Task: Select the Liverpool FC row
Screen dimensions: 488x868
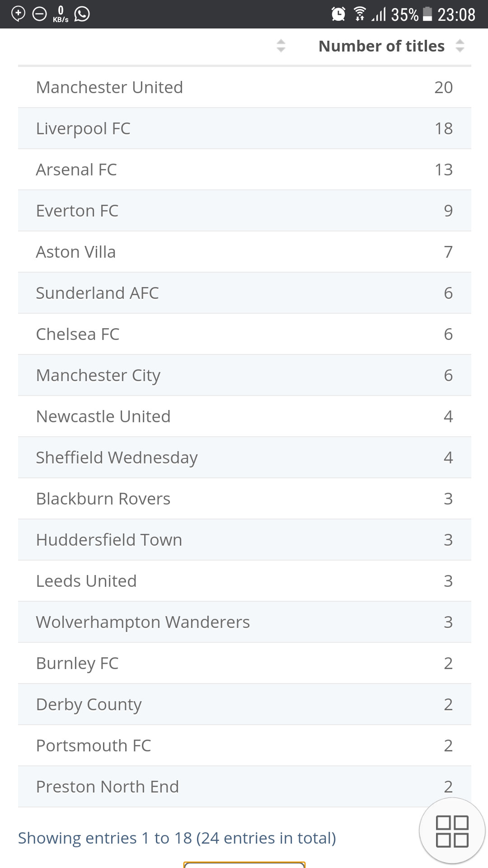Action: coord(244,128)
